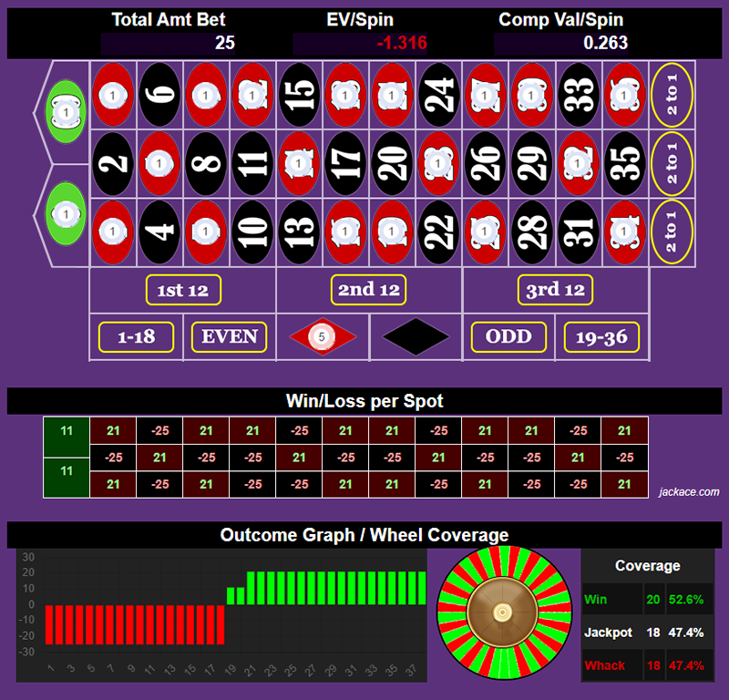Click the green zero spot beside number 1
The image size is (729, 700).
coord(66,214)
